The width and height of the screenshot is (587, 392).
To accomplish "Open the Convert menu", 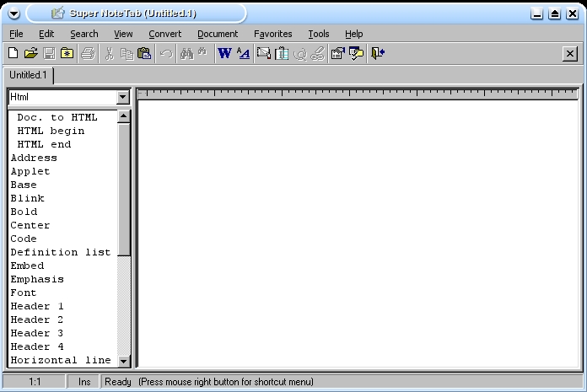I will [x=164, y=34].
